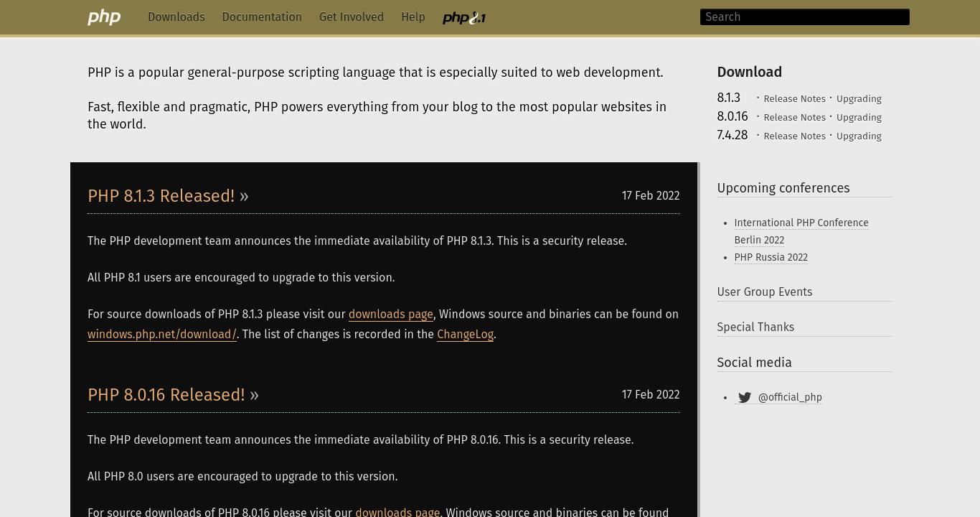The image size is (980, 517).
Task: Open the PHP 8.1.3 Released! headline
Action: [x=161, y=196]
